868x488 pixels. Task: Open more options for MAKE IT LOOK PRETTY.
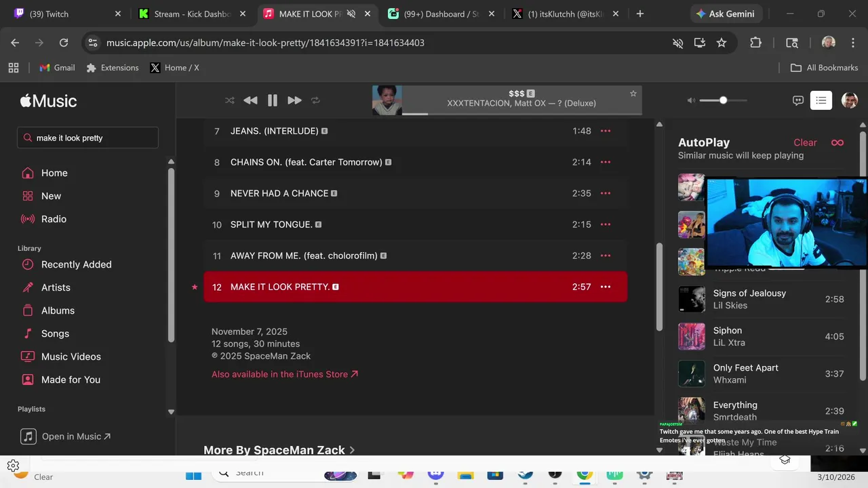pyautogui.click(x=606, y=287)
